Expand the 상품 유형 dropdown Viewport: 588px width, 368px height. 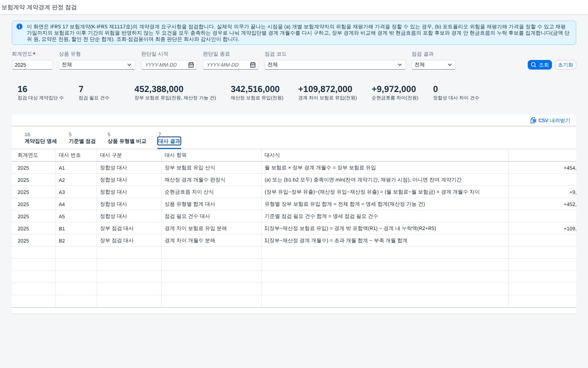97,65
